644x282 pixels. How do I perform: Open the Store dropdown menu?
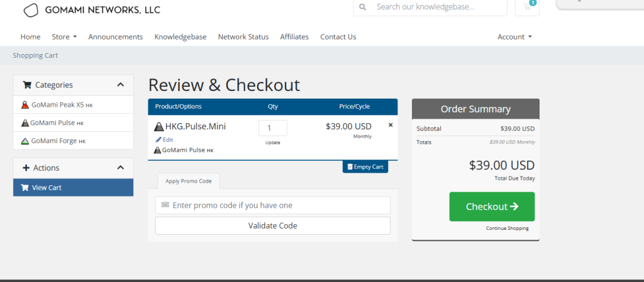point(65,37)
